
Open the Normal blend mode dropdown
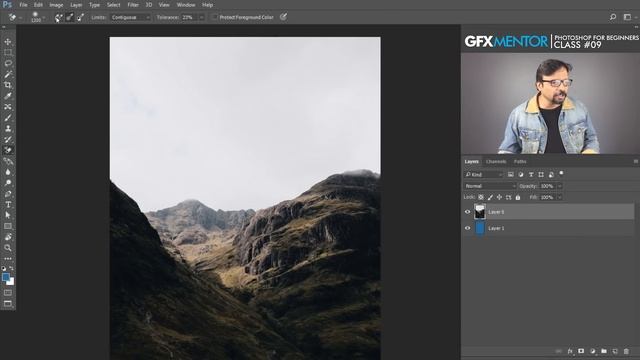(x=490, y=186)
